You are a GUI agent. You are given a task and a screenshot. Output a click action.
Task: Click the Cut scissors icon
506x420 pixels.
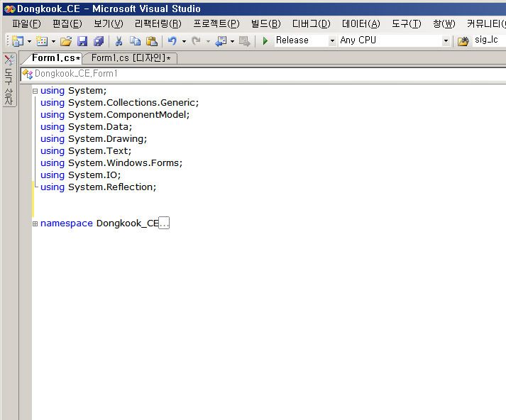coord(119,41)
